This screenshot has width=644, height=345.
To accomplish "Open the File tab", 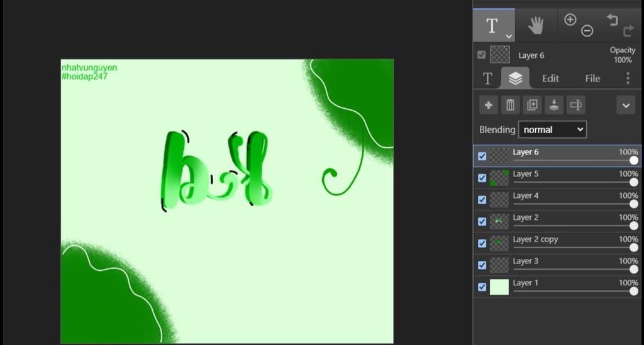I will point(592,79).
